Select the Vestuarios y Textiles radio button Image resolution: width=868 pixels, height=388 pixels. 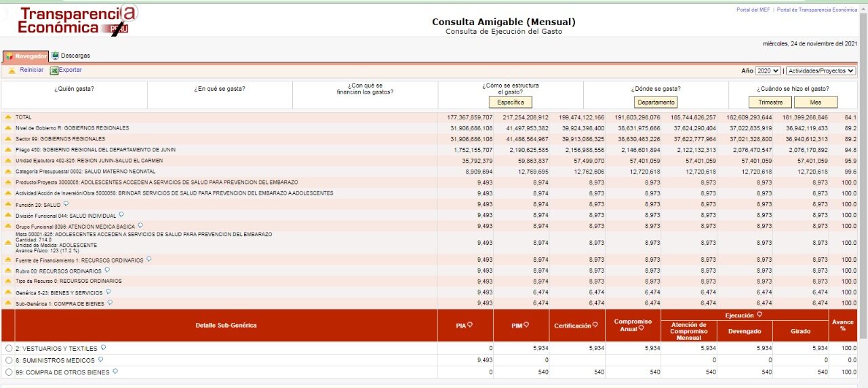(9, 349)
